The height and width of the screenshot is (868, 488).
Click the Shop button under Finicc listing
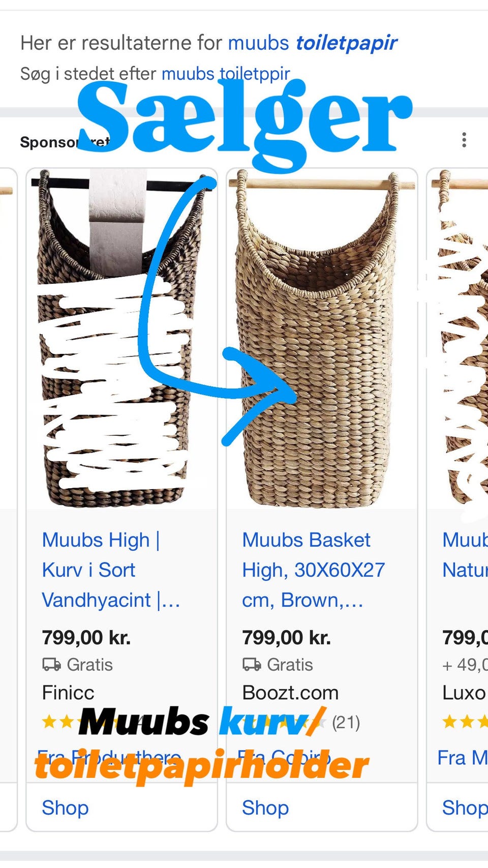tap(65, 807)
